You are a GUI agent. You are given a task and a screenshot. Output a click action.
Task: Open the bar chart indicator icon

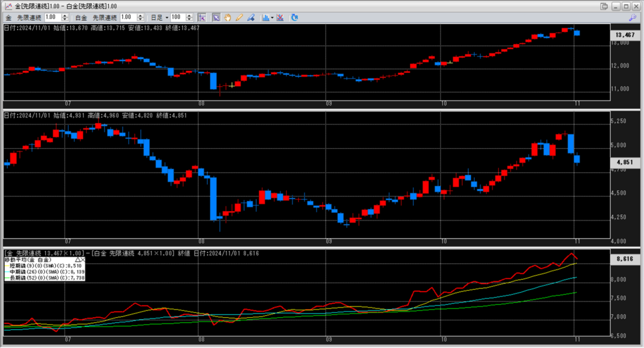coord(265,18)
